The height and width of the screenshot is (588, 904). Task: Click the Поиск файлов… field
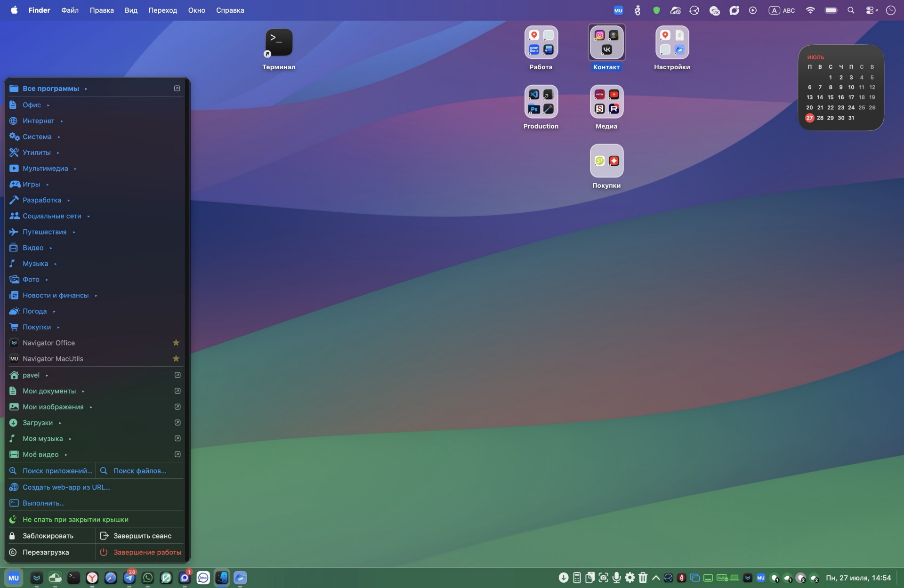(x=140, y=471)
